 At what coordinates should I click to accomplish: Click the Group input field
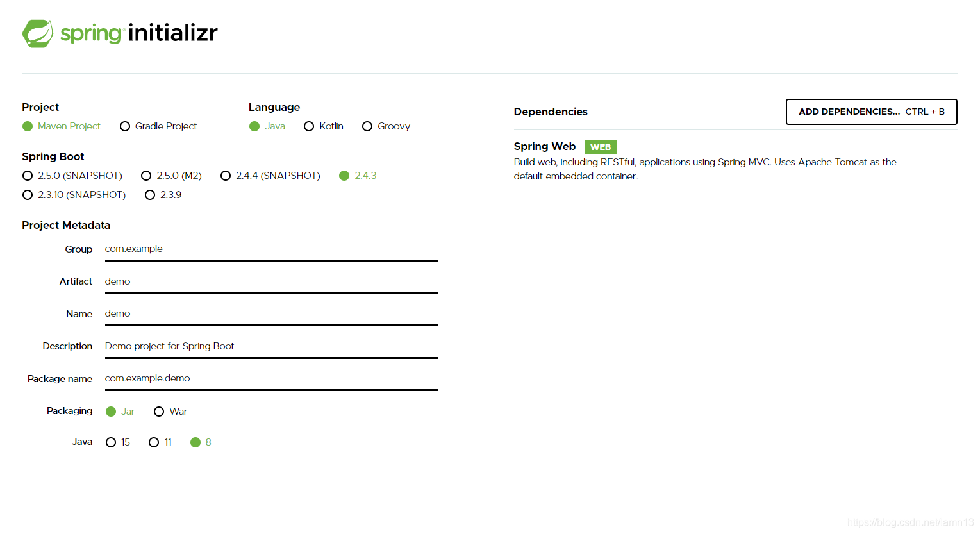click(272, 249)
